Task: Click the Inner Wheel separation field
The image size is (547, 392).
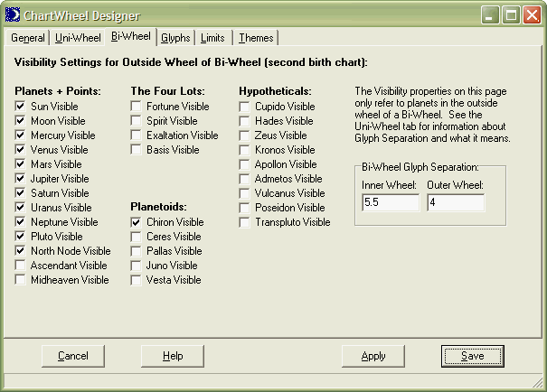Action: pos(391,202)
